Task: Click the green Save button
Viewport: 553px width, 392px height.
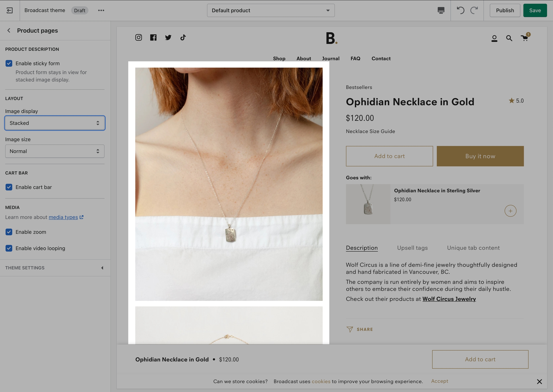Action: tap(535, 10)
